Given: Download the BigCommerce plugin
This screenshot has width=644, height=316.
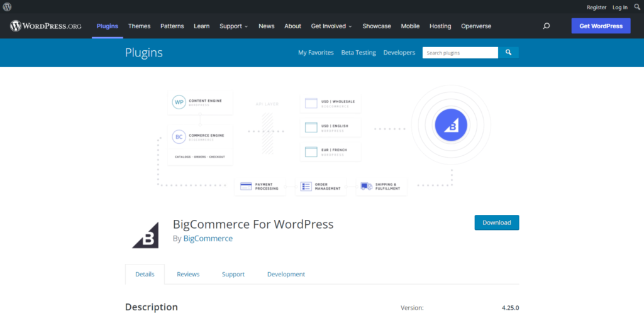Looking at the screenshot, I should 497,222.
